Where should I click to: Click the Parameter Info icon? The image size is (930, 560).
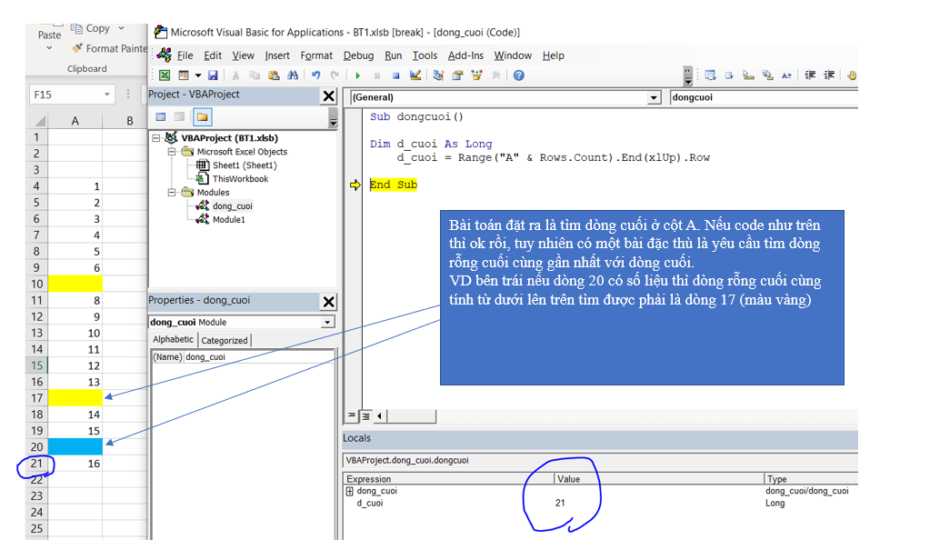767,75
